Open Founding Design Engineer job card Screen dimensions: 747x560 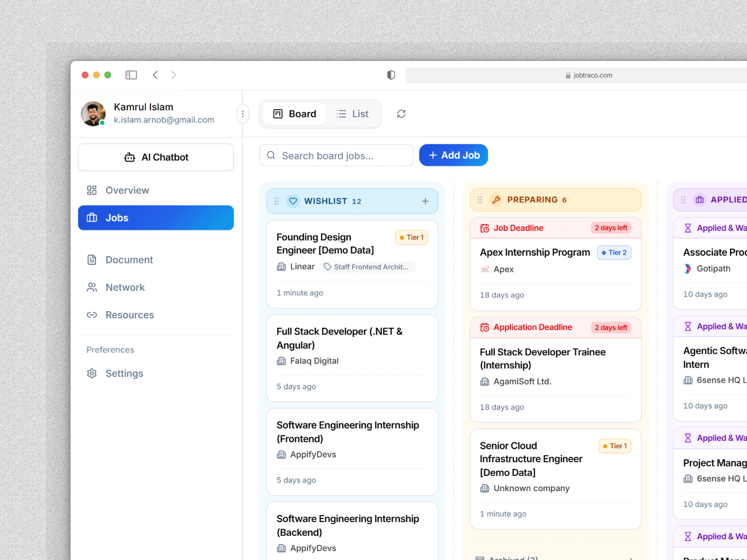click(352, 264)
